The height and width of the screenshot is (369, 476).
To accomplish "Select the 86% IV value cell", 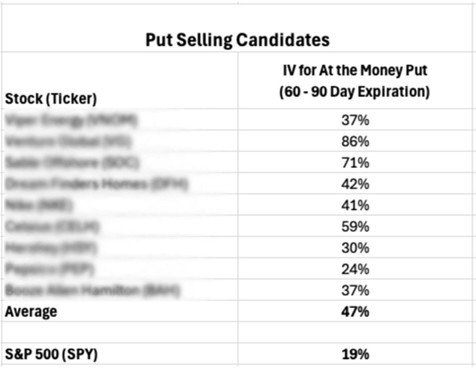I will (x=355, y=141).
